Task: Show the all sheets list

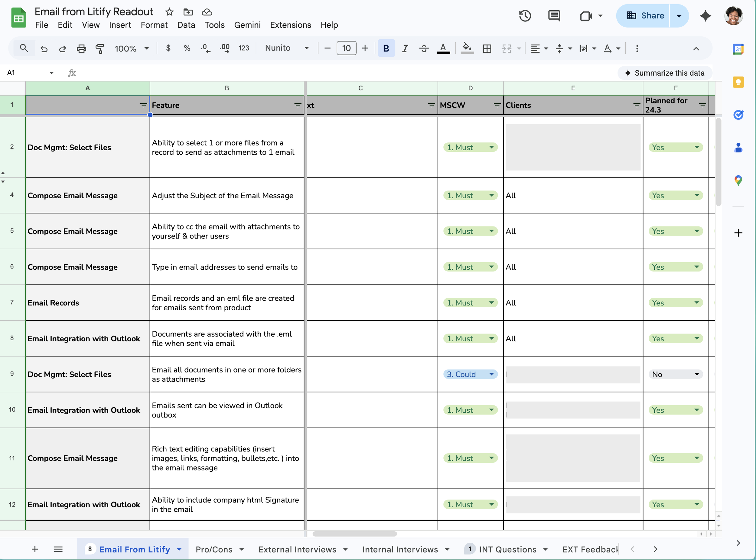Action: (x=58, y=549)
